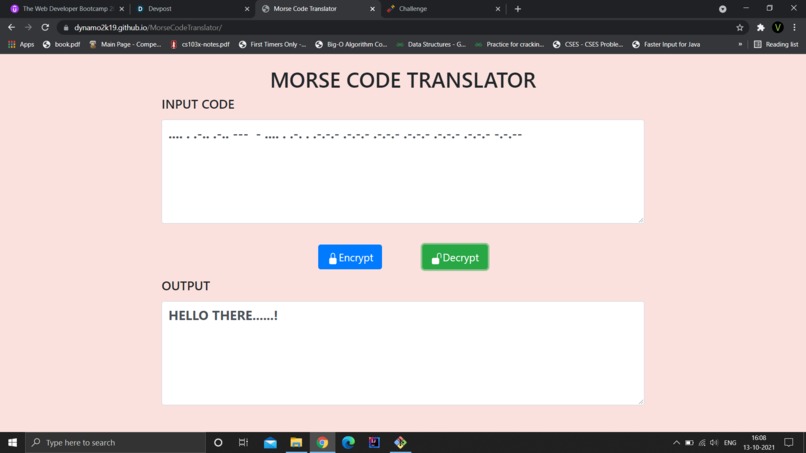
Task: Click the Chrome media control circle icon
Action: coord(722,9)
